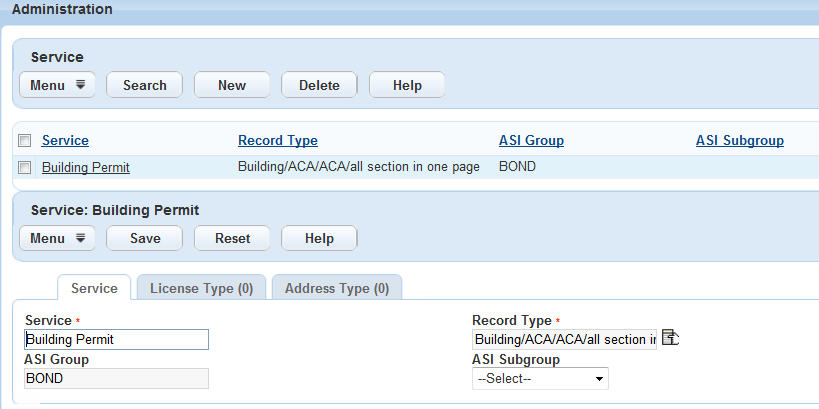Open Help in the top Service toolbar
This screenshot has width=819, height=409.
coord(407,85)
